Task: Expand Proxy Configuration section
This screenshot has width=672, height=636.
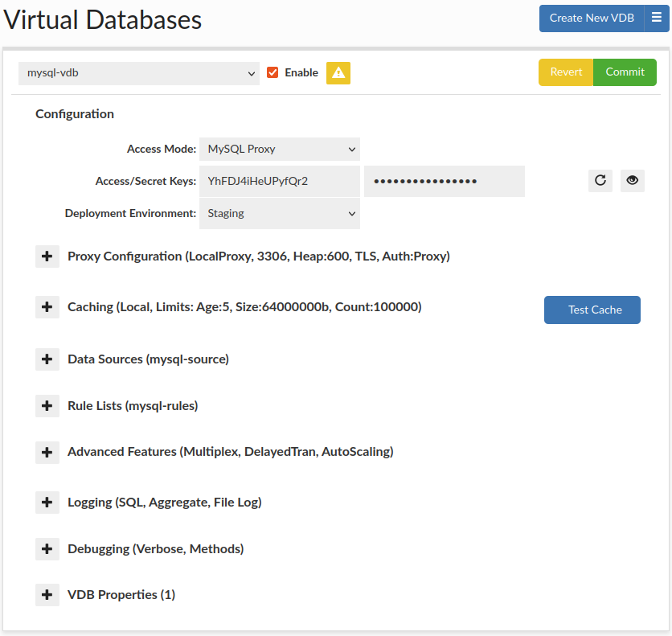Action: click(x=47, y=256)
